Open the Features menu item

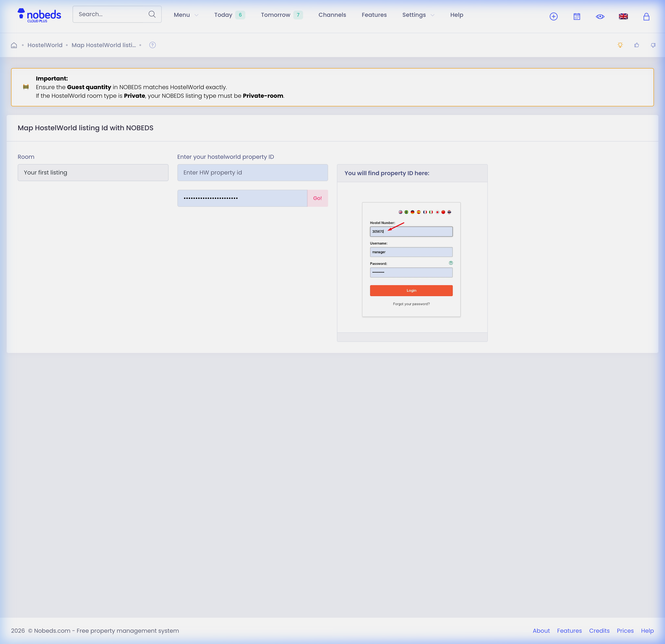374,15
